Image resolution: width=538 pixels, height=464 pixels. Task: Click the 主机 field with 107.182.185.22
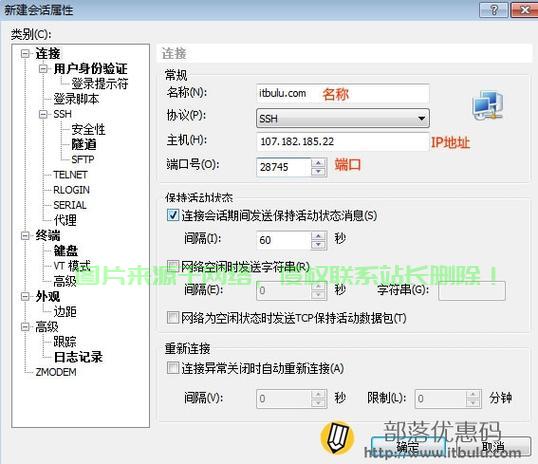(x=342, y=141)
